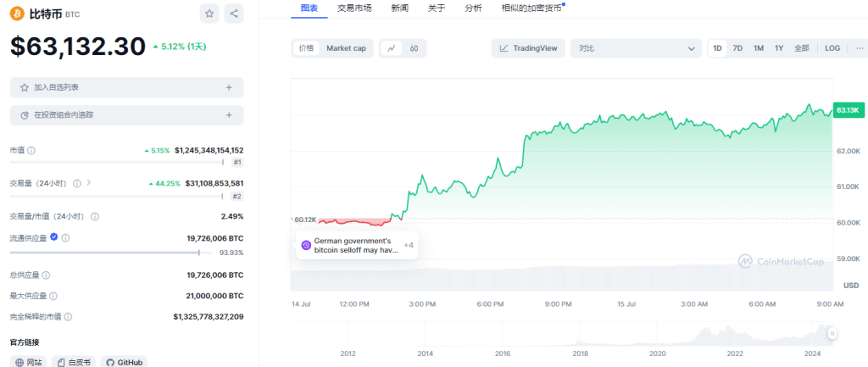Select the 7D time range
This screenshot has width=868, height=367.
point(737,48)
